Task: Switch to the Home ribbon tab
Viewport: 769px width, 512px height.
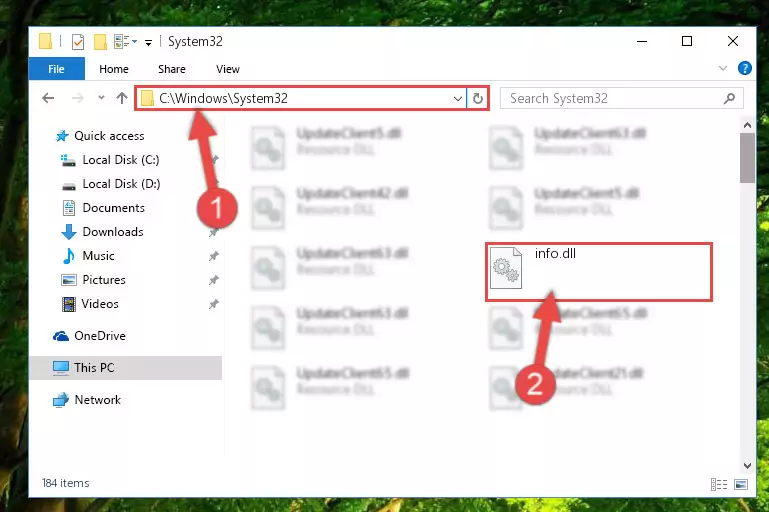Action: click(114, 69)
